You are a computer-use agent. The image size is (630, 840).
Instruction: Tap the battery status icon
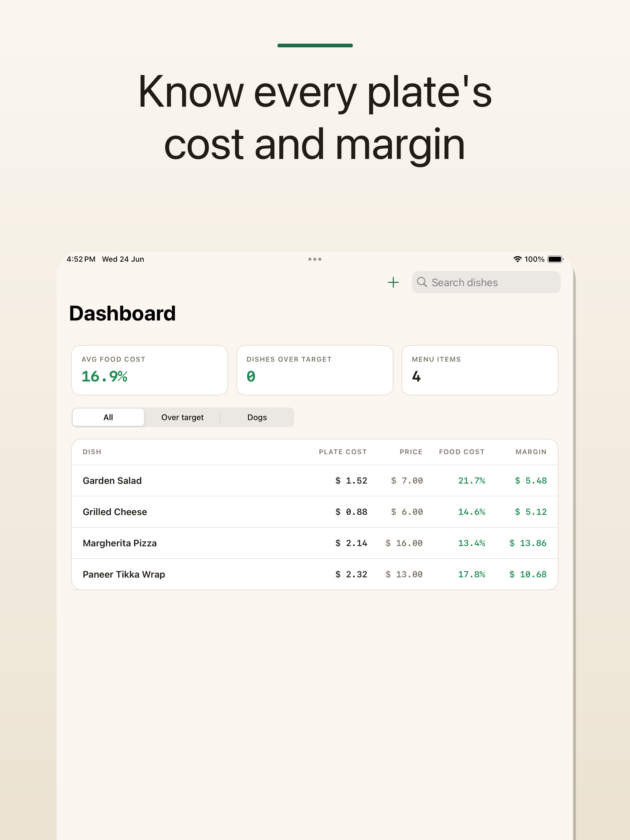click(555, 259)
